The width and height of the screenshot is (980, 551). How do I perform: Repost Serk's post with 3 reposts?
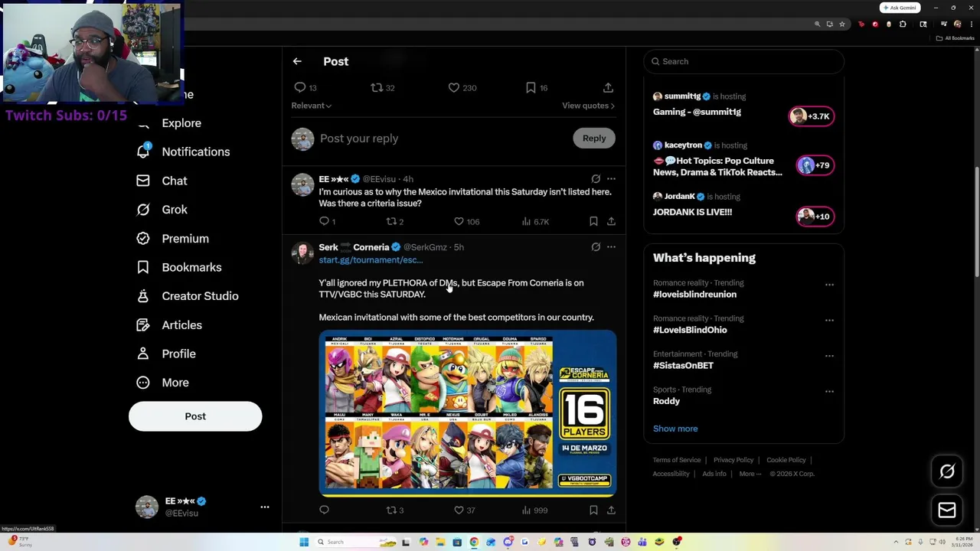(x=391, y=510)
